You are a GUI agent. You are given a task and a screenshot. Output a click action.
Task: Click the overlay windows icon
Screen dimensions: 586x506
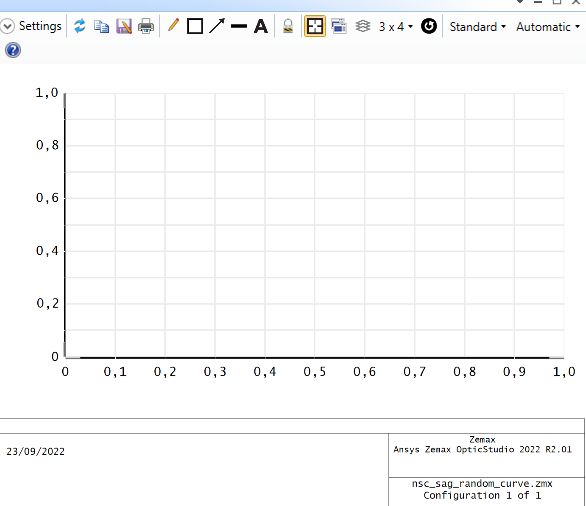pyautogui.click(x=339, y=27)
